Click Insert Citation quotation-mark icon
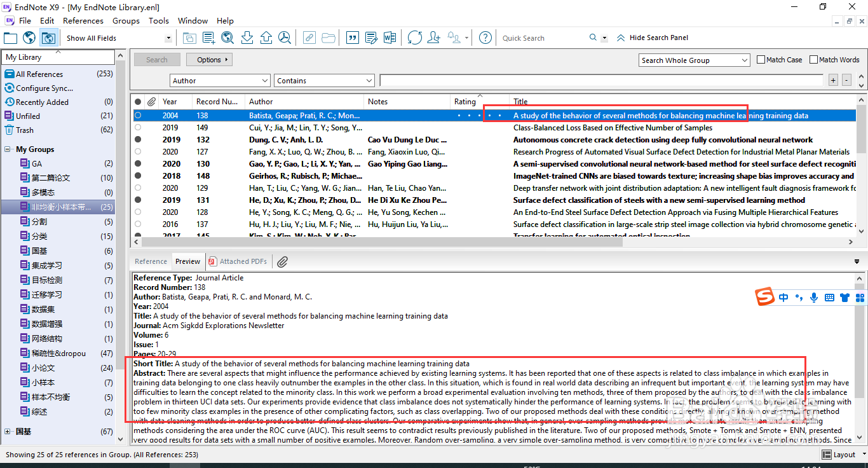This screenshot has width=868, height=468. click(x=352, y=38)
